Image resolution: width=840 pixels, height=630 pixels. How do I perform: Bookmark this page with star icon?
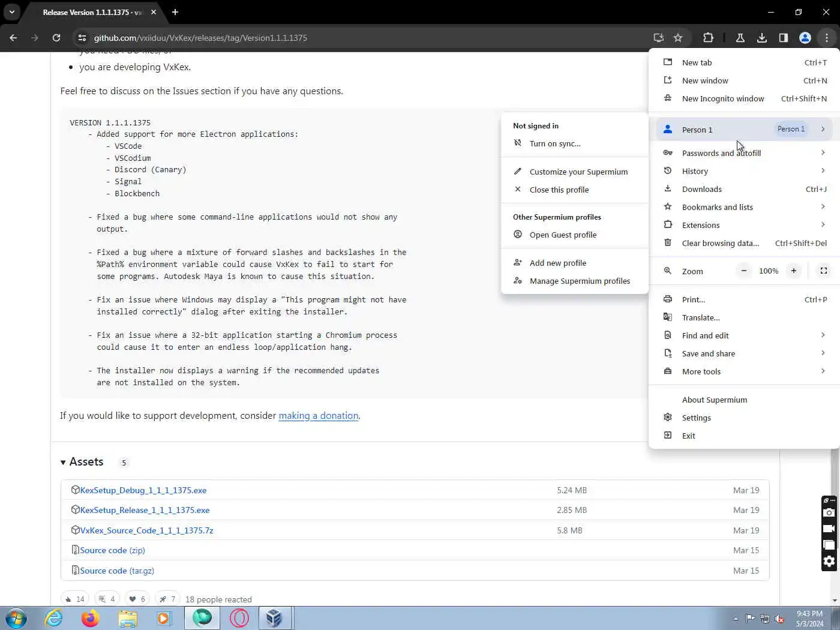(678, 38)
